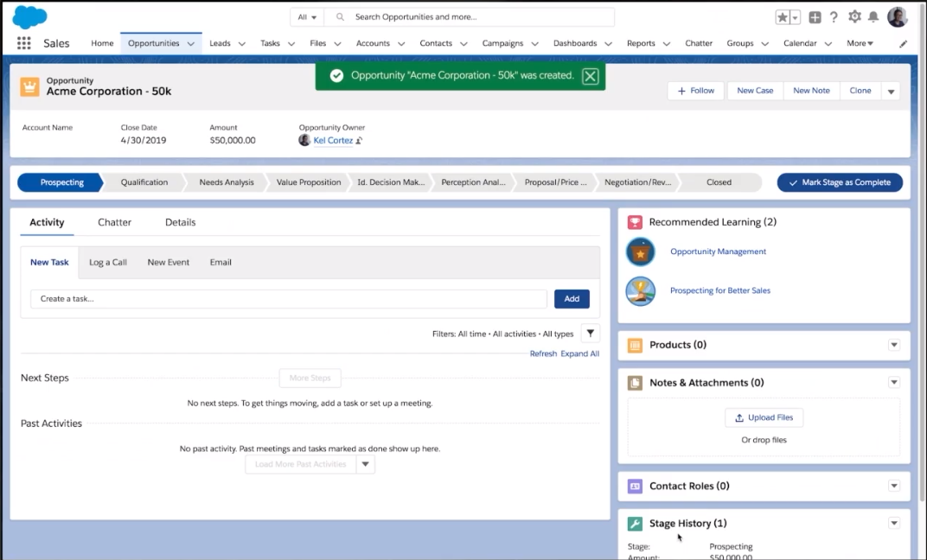Open the All search scope dropdown
Screen dimensions: 927x560
click(x=307, y=17)
